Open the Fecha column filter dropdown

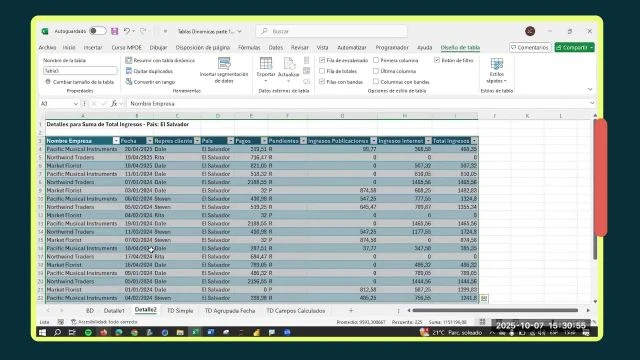click(x=149, y=141)
